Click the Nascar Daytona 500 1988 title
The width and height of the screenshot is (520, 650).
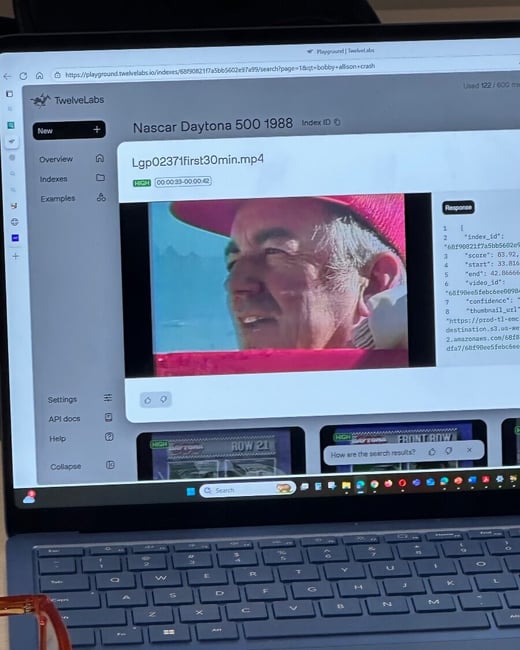[213, 125]
